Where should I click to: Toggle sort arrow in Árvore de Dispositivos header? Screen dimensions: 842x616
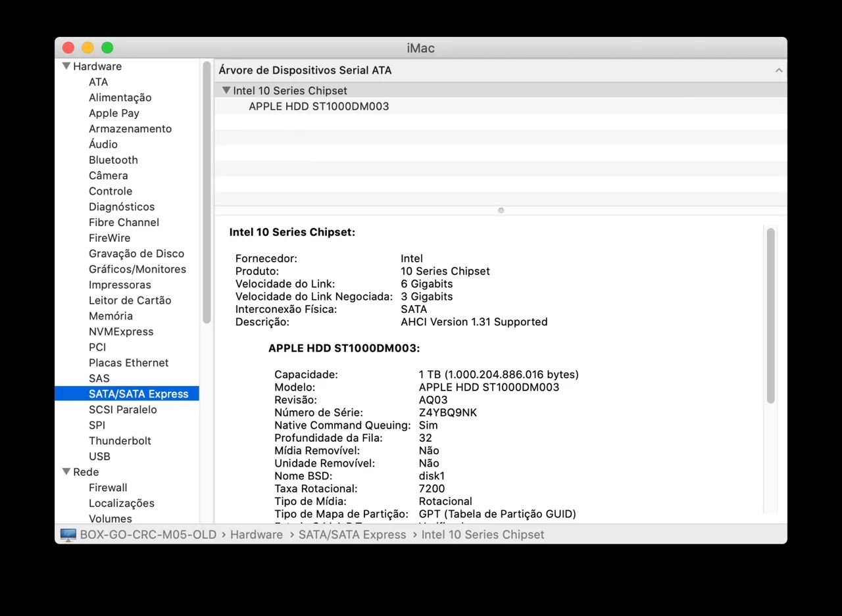click(x=779, y=70)
